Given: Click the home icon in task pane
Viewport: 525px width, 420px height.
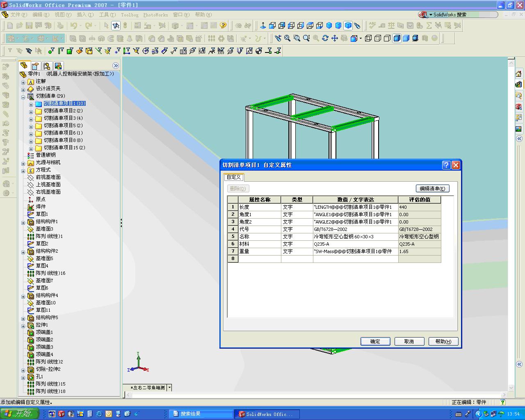Looking at the screenshot, I should pyautogui.click(x=519, y=74).
